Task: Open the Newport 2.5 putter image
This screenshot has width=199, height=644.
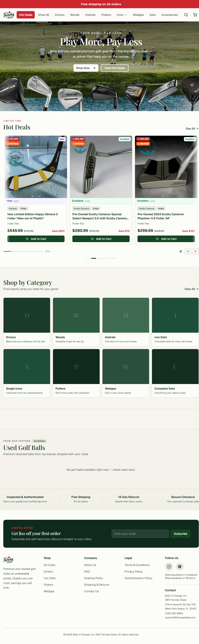Action: click(x=101, y=167)
